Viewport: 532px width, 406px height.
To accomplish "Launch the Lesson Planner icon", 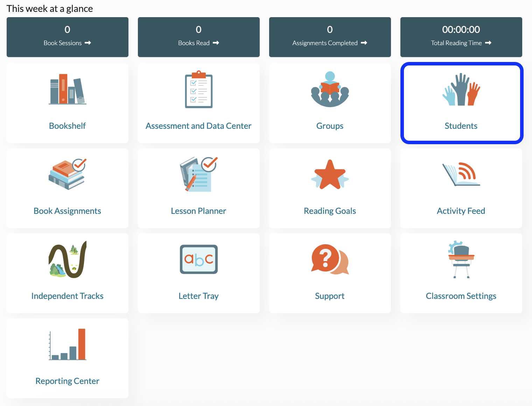I will coord(199,174).
